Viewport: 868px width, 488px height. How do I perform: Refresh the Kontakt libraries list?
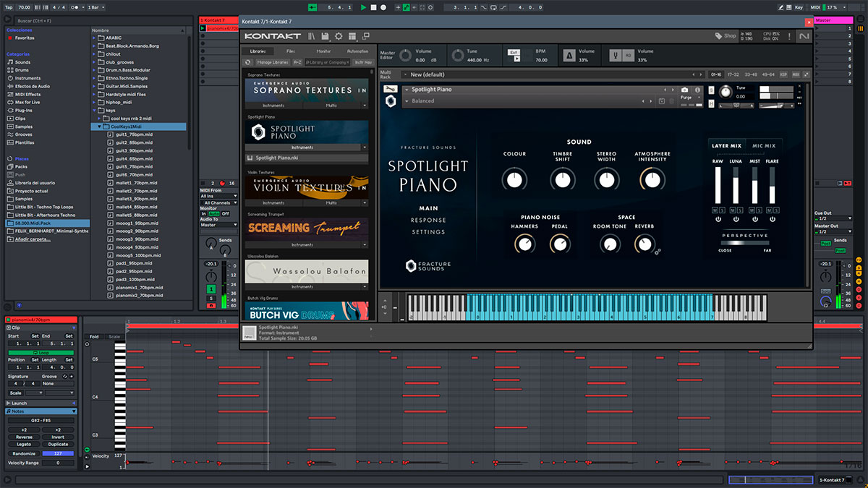pos(250,62)
